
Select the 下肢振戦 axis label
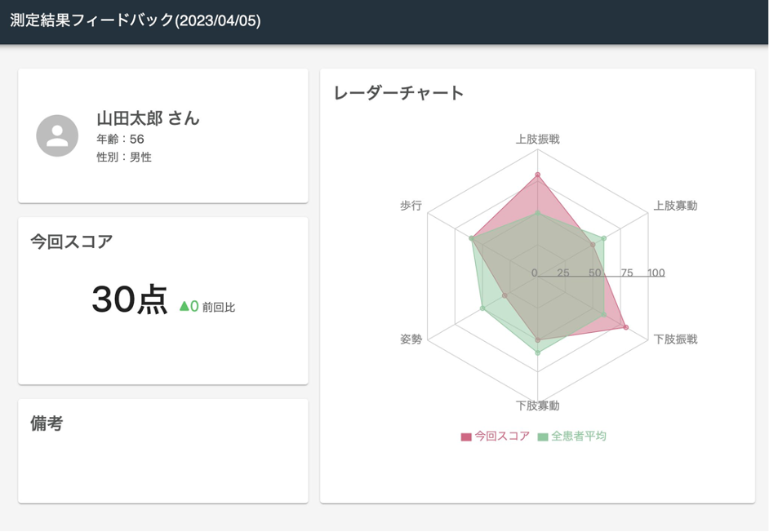675,339
